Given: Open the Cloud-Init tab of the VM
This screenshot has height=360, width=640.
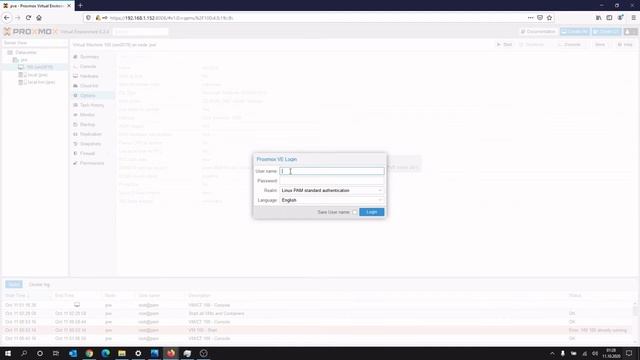Looking at the screenshot, I should click(89, 86).
